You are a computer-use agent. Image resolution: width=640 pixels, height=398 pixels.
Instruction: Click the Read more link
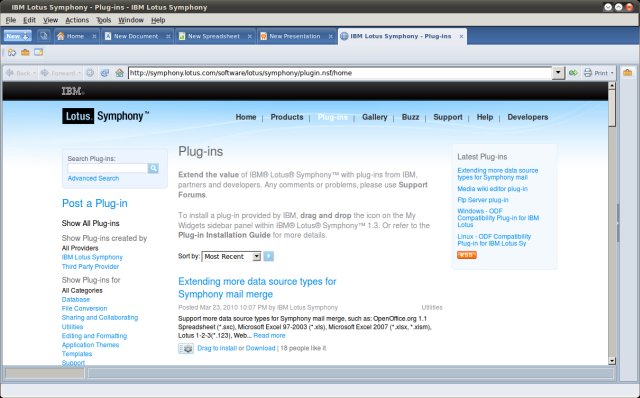click(269, 336)
